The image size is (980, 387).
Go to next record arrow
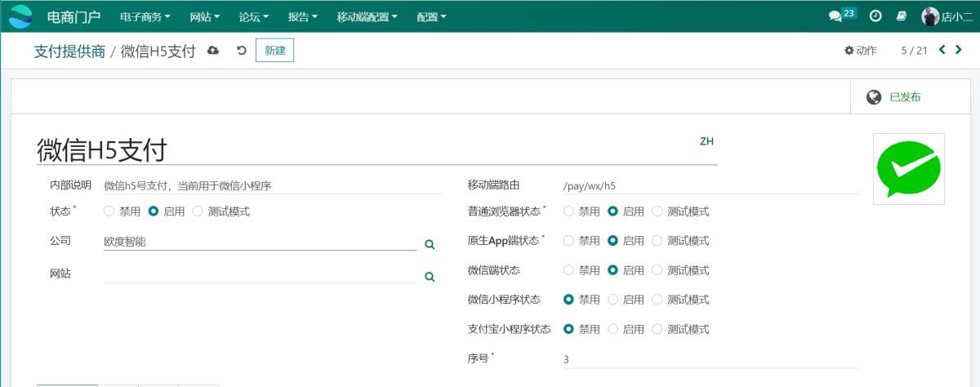pos(959,50)
